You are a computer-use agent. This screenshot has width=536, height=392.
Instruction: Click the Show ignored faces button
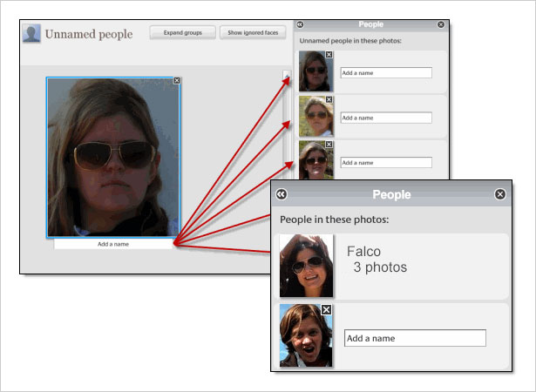tap(253, 32)
